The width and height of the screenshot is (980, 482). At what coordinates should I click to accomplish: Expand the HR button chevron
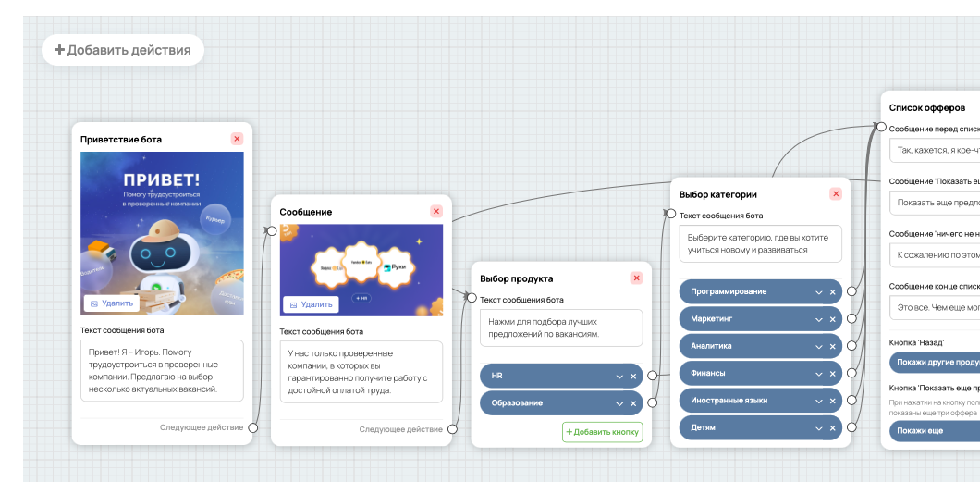click(619, 377)
